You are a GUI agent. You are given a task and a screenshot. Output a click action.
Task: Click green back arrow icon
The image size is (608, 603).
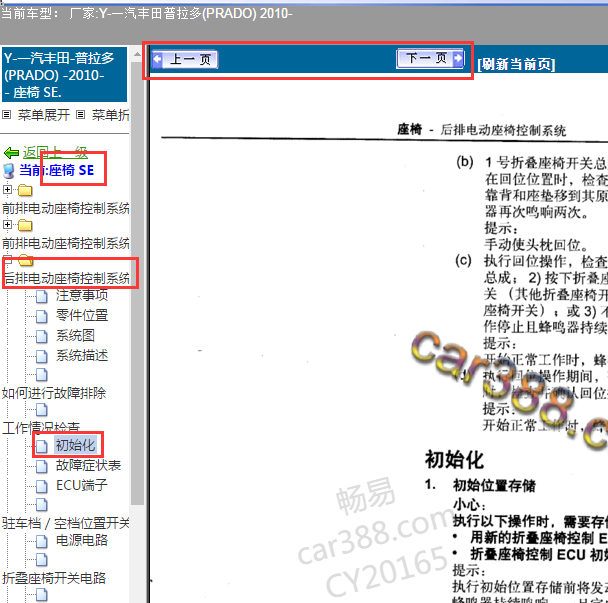click(11, 153)
